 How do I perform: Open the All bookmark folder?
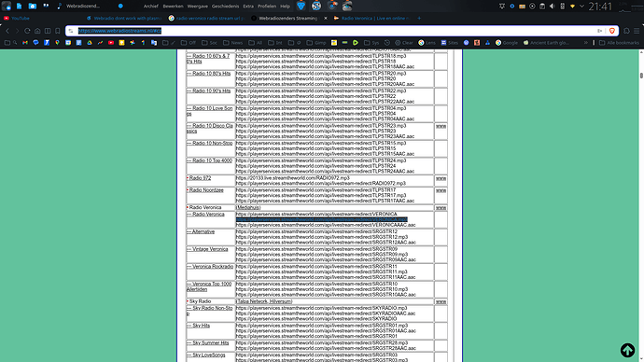click(x=255, y=43)
